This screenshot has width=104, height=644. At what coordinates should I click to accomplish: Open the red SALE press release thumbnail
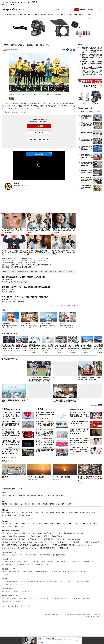click(x=28, y=415)
